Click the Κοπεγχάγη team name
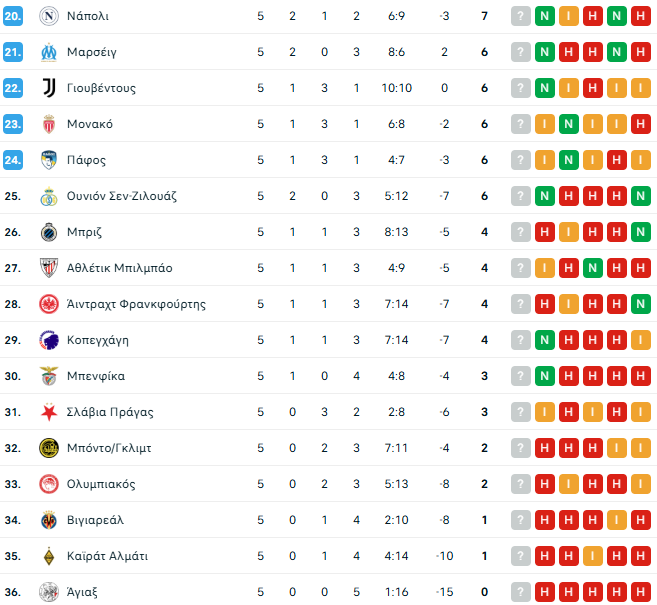The height and width of the screenshot is (605, 657). [x=98, y=340]
